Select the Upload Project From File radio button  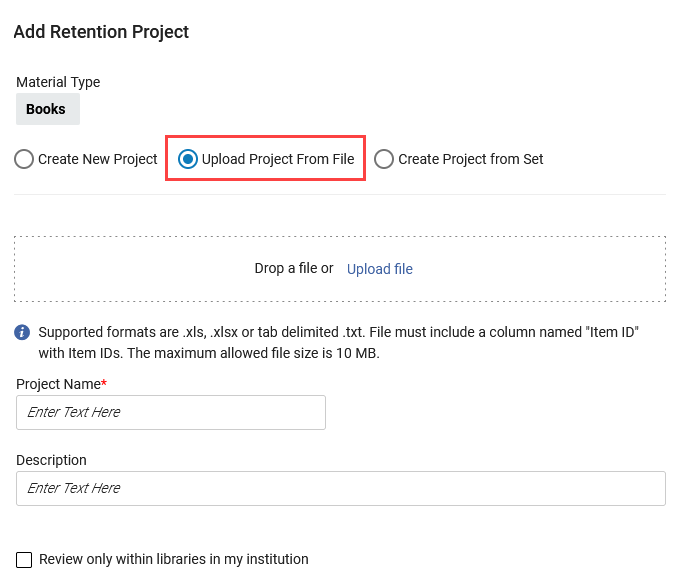(x=187, y=159)
